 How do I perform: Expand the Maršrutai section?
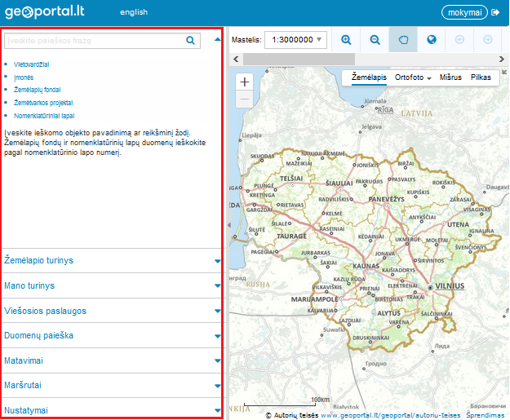[x=112, y=386]
